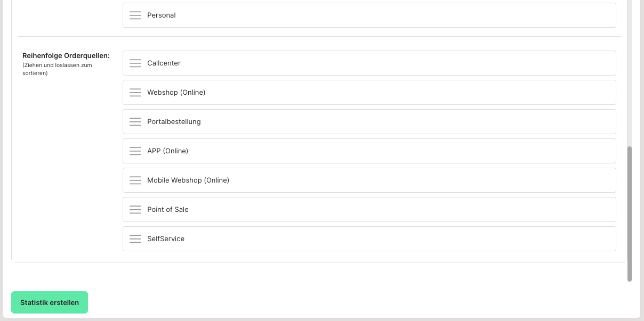Screen dimensions: 644x321
Task: Select the Personal list row
Action: coord(369,15)
